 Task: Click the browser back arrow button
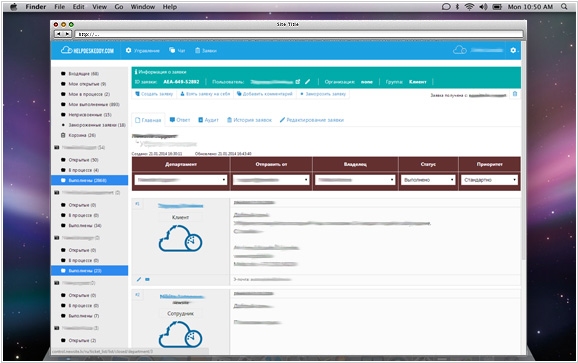coord(59,34)
